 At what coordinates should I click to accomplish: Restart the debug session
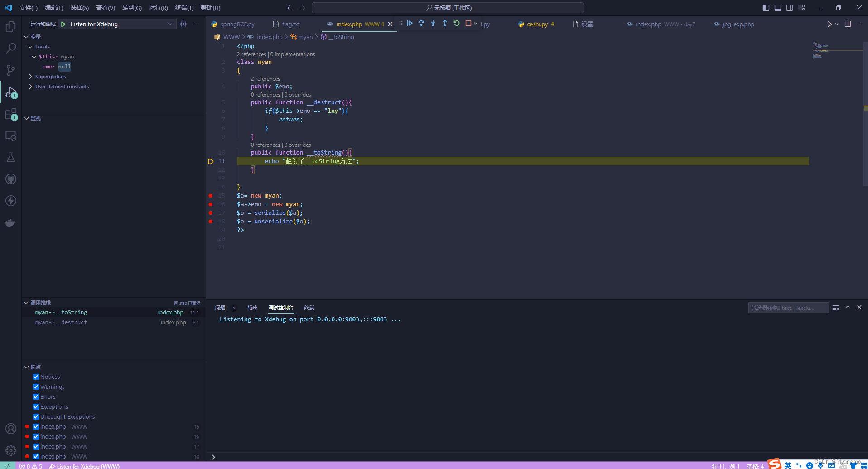pos(457,23)
